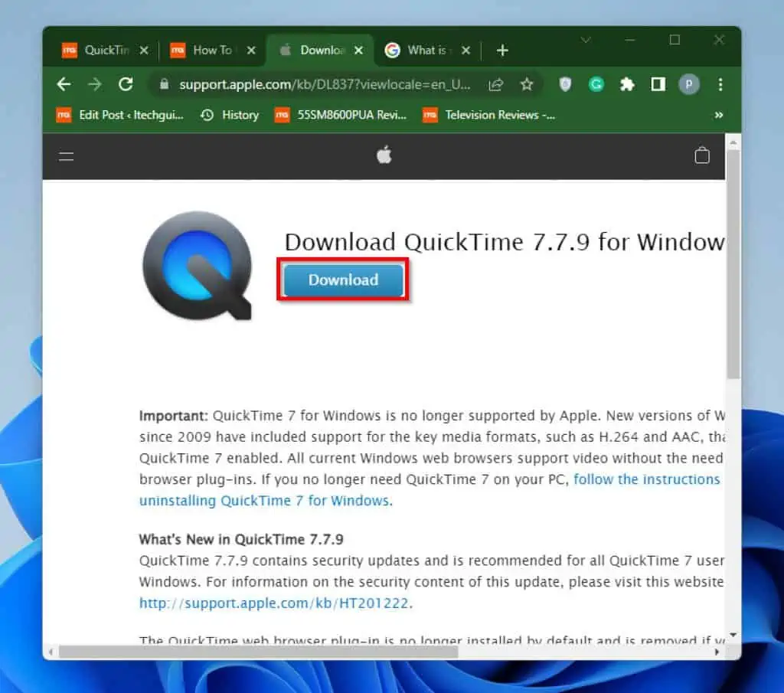Click the padlock site info icon
Screen dimensions: 784x693
coord(164,84)
